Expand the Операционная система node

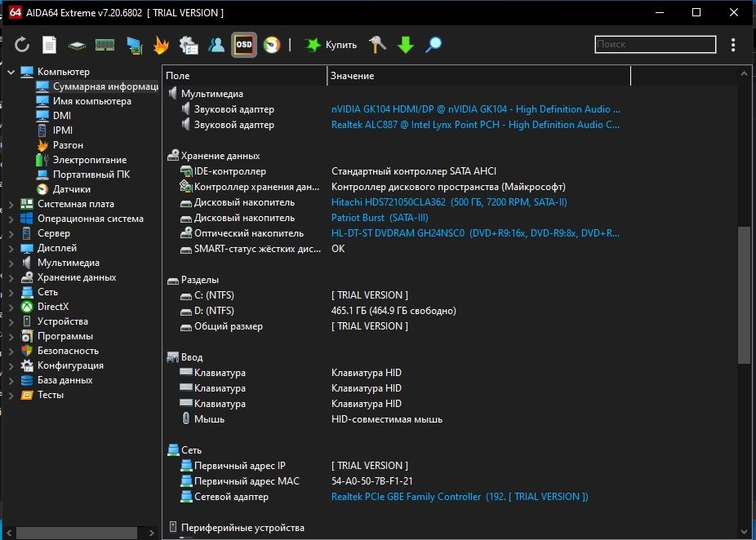pos(11,219)
